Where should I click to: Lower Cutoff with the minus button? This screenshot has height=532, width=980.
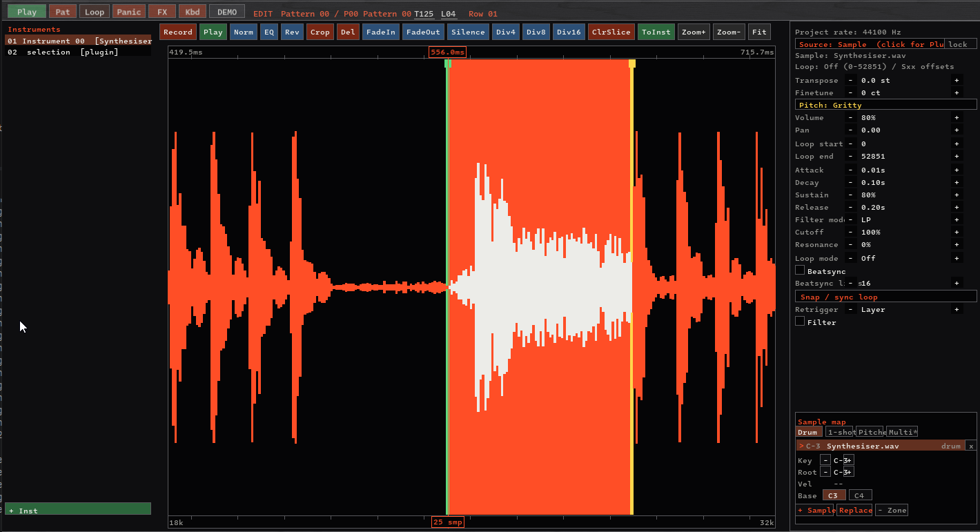click(x=850, y=233)
